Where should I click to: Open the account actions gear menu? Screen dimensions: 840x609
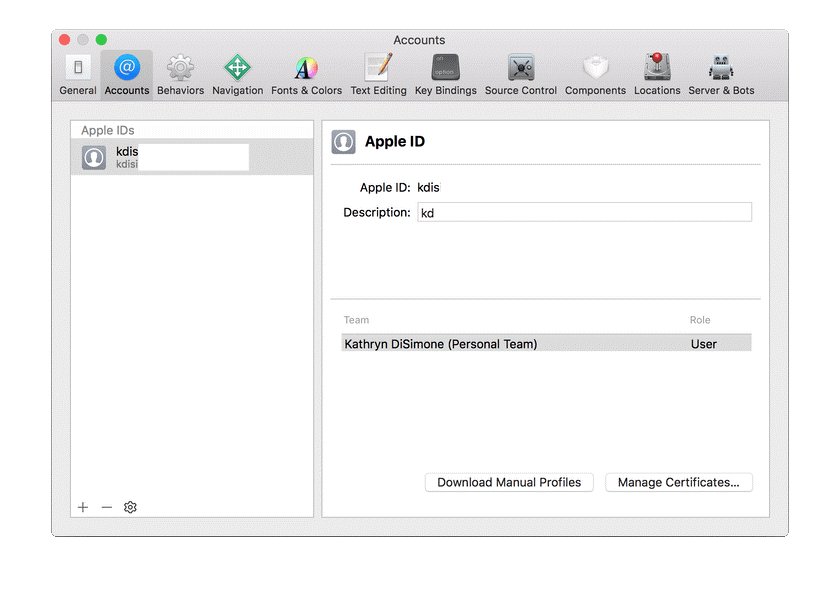[x=130, y=507]
